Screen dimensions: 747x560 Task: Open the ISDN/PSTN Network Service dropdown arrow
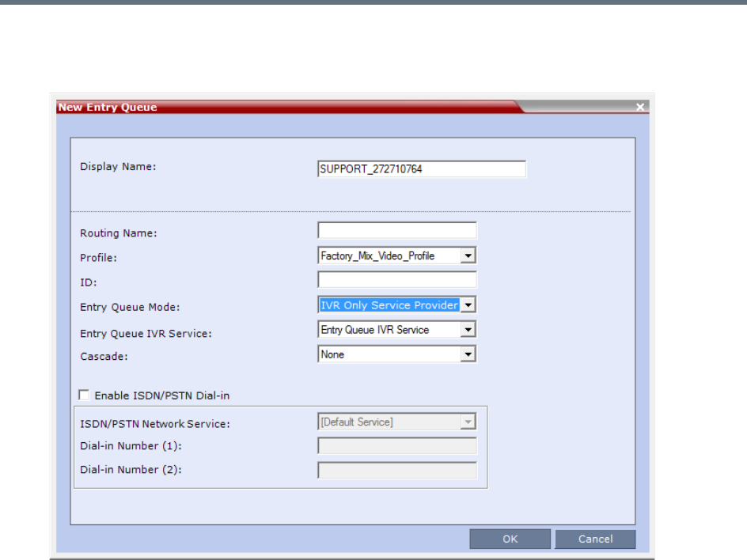pos(468,422)
